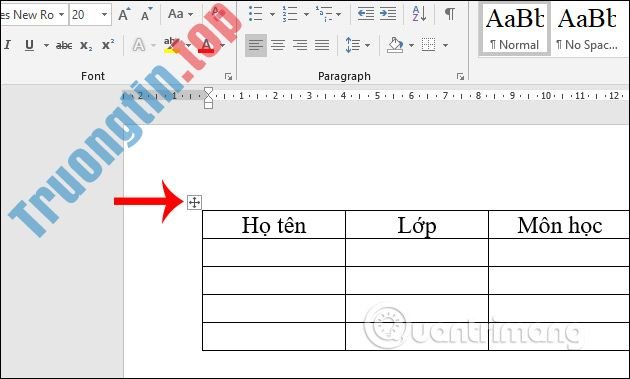
Task: Click the Grow Font icon
Action: point(123,15)
